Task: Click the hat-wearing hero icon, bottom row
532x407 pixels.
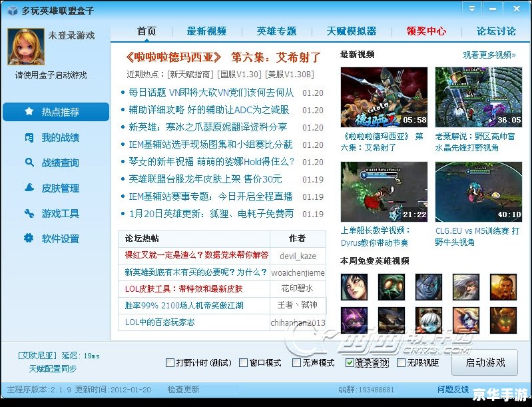Action: (x=392, y=320)
